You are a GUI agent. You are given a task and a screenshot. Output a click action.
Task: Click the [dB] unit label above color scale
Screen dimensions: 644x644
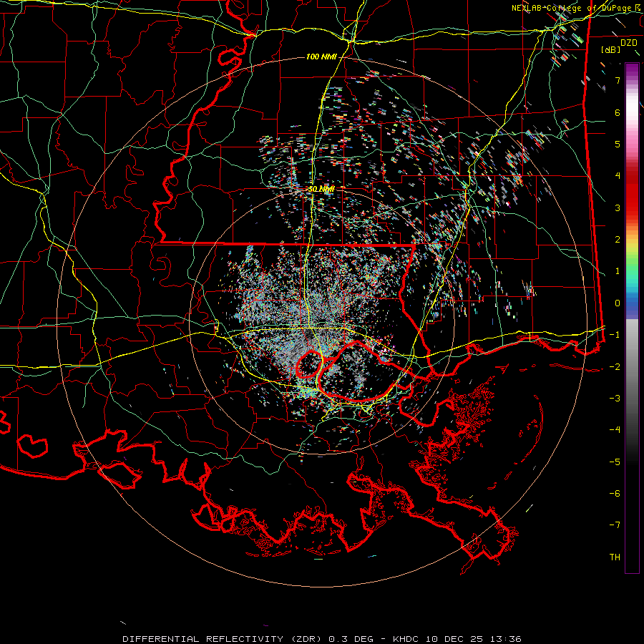coord(610,49)
